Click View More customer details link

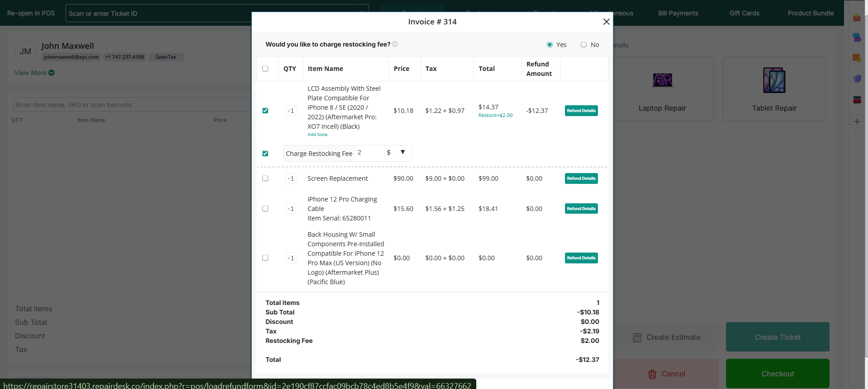click(x=30, y=73)
